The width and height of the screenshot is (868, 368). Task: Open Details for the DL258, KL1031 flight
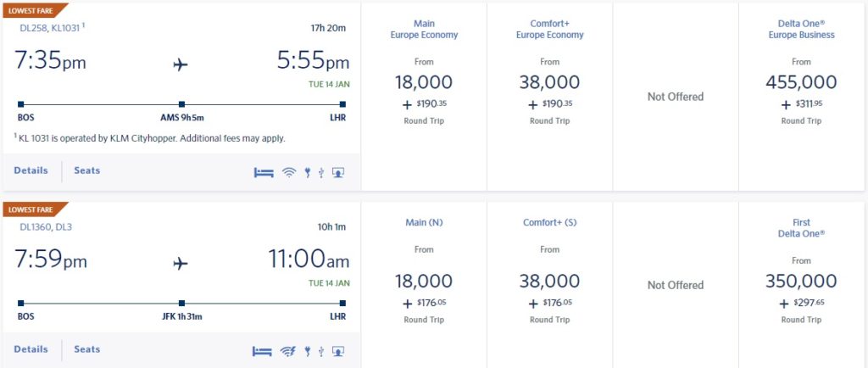pos(31,170)
